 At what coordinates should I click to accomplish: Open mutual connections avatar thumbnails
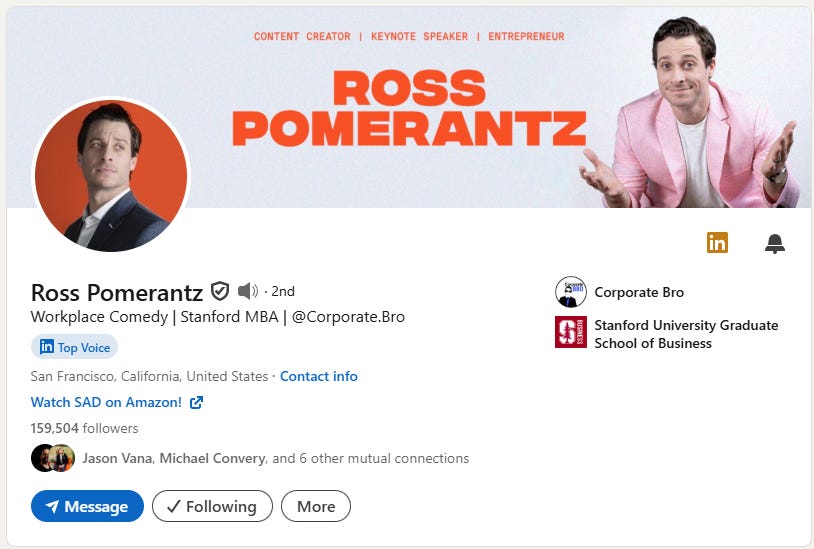tap(53, 458)
